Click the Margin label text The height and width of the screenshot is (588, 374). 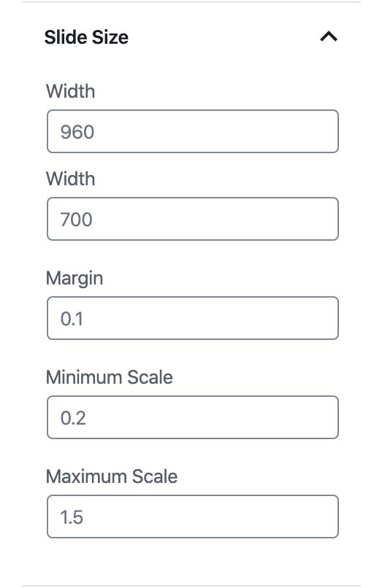point(75,279)
